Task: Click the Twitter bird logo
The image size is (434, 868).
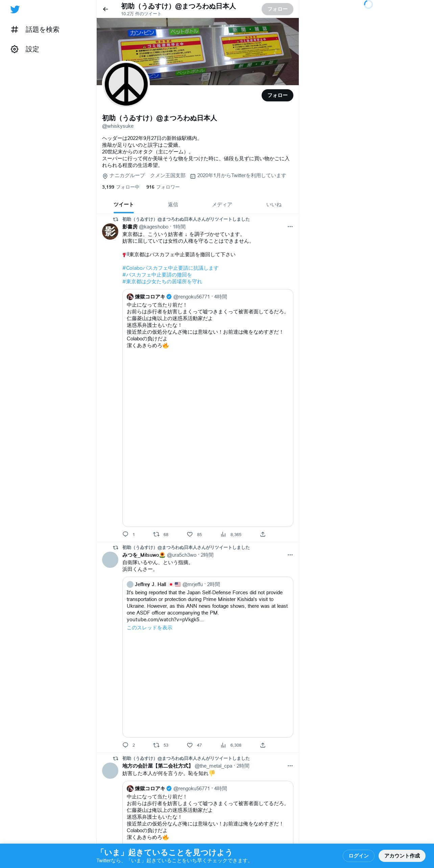Action: [15, 9]
